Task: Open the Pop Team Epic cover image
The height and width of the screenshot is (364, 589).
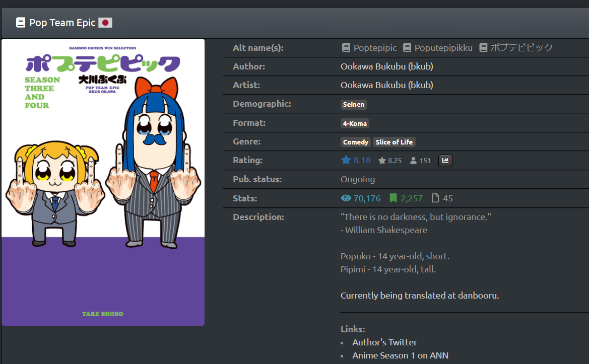Action: (103, 182)
